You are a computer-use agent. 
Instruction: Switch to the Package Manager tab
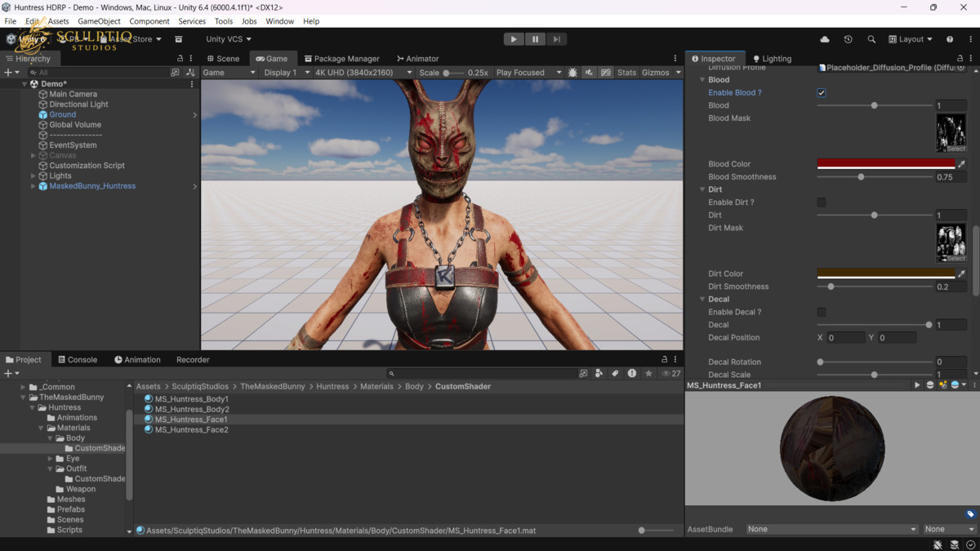point(341,59)
